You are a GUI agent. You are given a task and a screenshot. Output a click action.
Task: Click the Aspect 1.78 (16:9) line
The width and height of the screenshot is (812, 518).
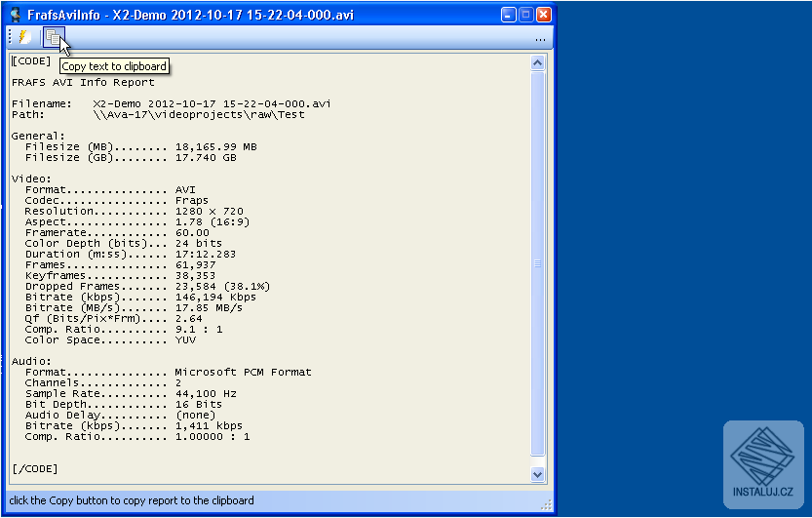[x=137, y=221]
